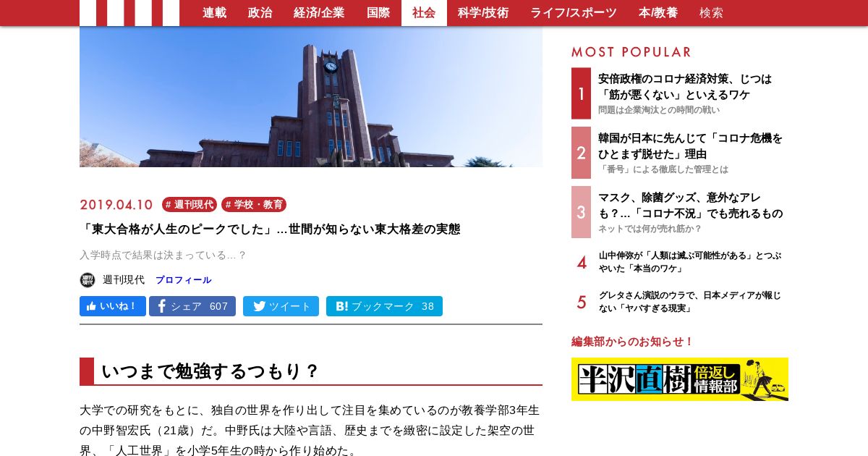Open the 科学/技術 section

(x=483, y=13)
